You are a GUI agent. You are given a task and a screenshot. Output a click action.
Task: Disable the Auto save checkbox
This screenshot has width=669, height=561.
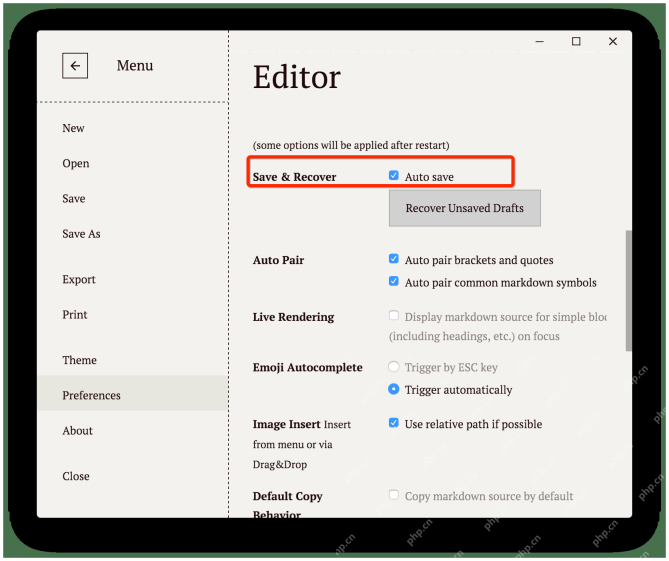coord(394,175)
